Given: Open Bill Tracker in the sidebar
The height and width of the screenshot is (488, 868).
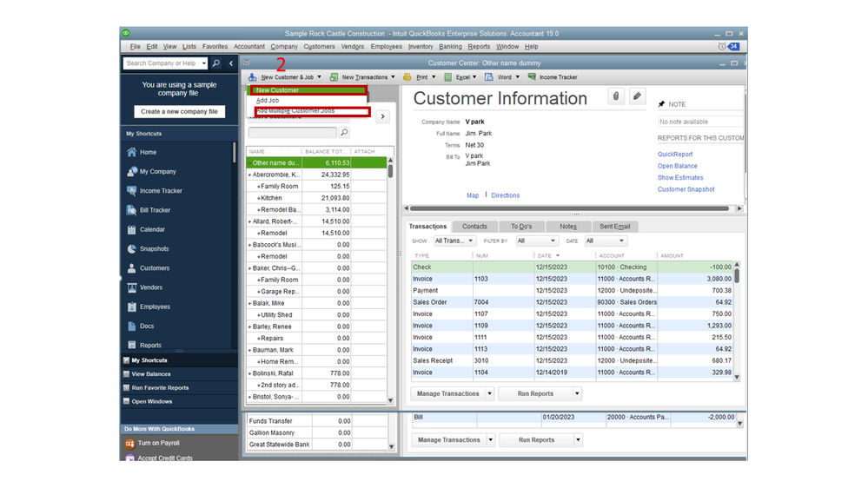Looking at the screenshot, I should (x=155, y=210).
